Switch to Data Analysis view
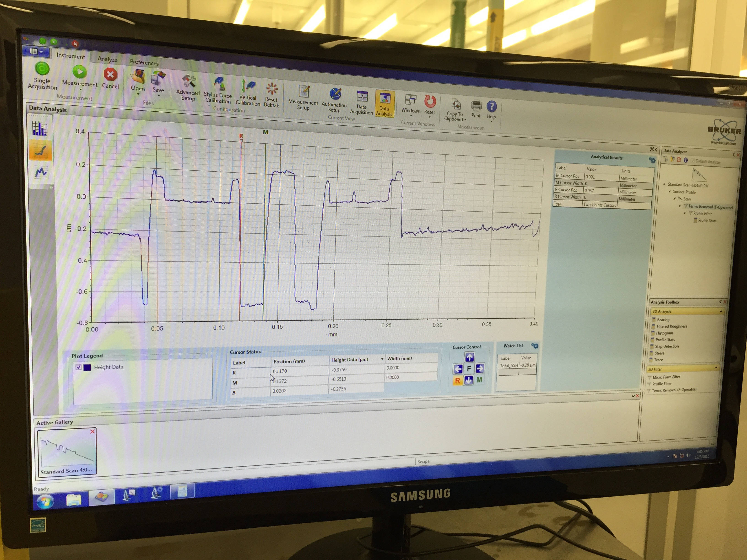Viewport: 747px width, 560px height. coord(384,104)
